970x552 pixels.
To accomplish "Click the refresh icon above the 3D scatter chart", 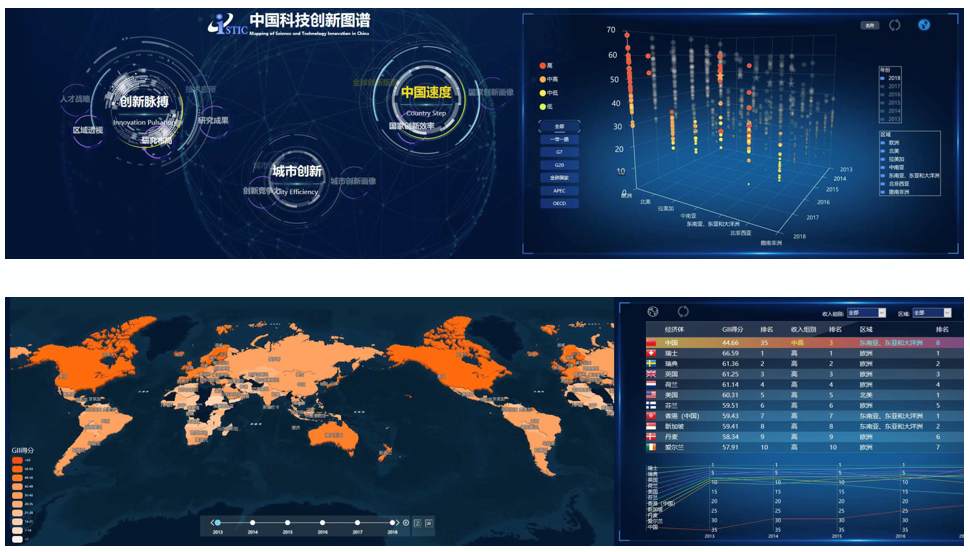I will [896, 25].
